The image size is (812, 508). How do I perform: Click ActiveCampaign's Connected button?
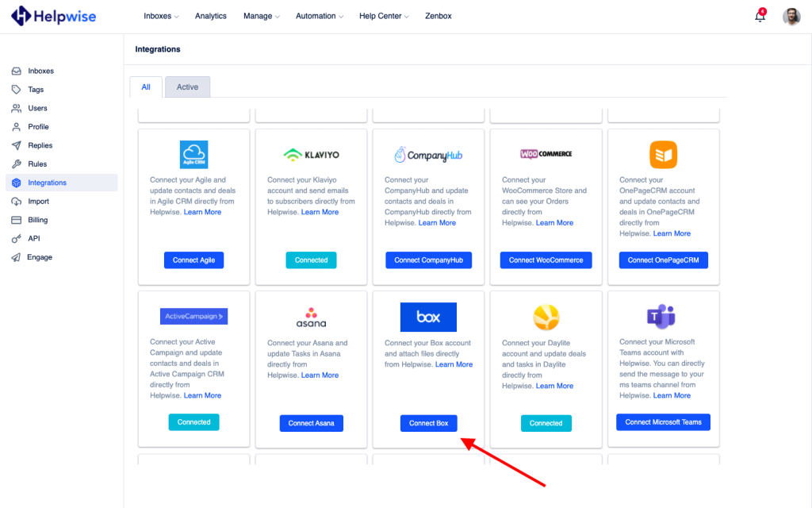tap(193, 422)
